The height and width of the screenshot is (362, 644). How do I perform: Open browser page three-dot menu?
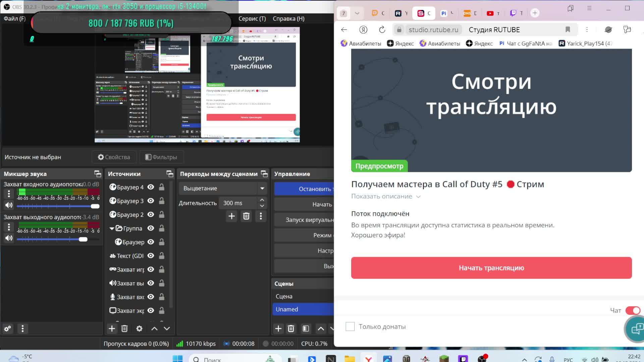[587, 29]
